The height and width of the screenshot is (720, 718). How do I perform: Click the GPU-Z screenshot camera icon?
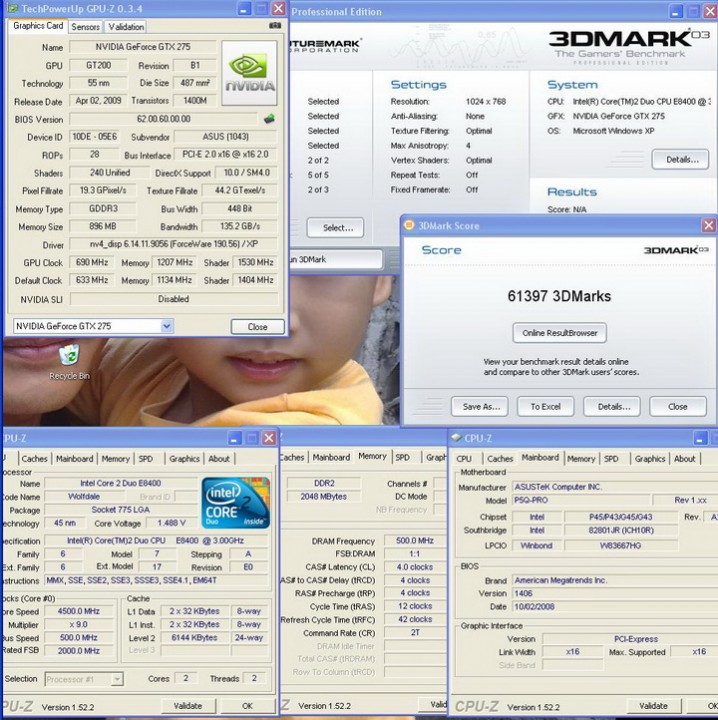pos(275,26)
